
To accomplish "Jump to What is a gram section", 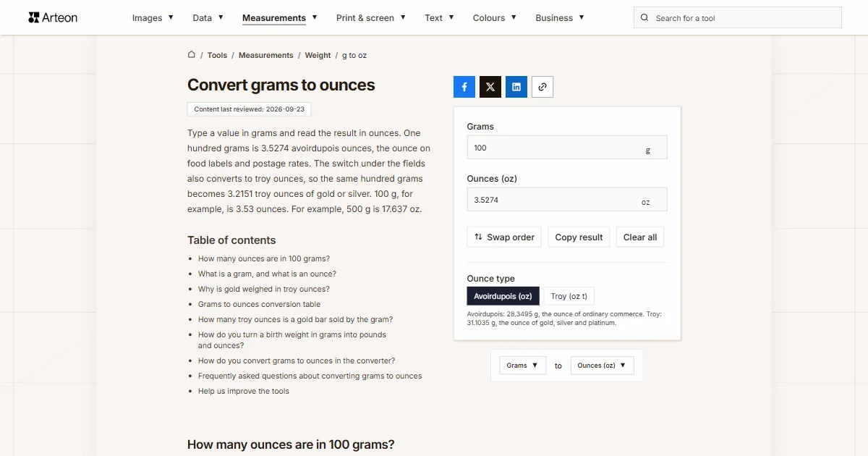I will (267, 274).
